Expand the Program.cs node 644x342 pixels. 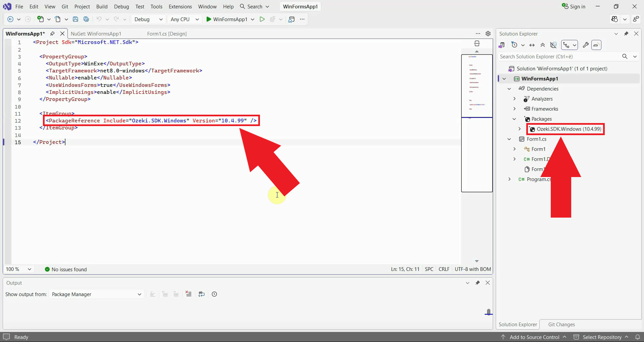pyautogui.click(x=509, y=179)
